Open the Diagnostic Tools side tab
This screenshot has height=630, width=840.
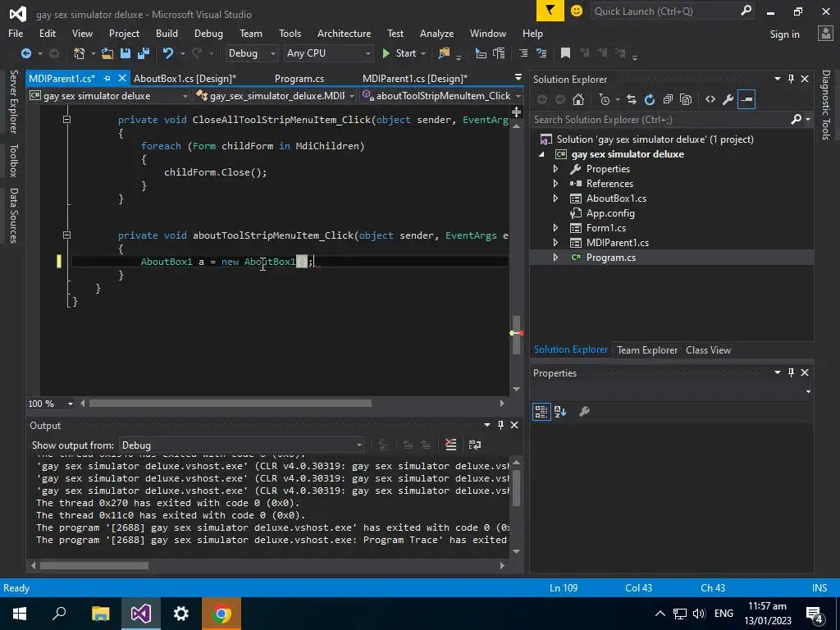coord(825,105)
